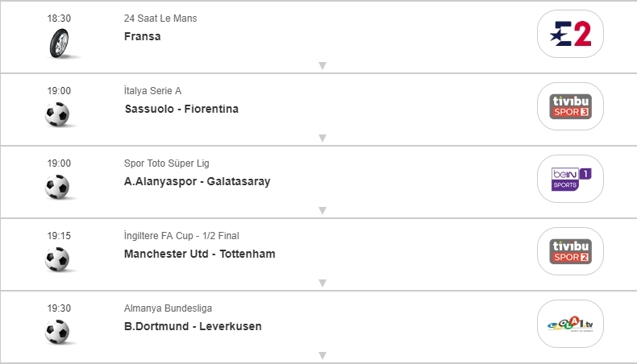This screenshot has height=364, width=637.
Task: Open the Tivibu Spor 3 channel logo
Action: point(570,106)
